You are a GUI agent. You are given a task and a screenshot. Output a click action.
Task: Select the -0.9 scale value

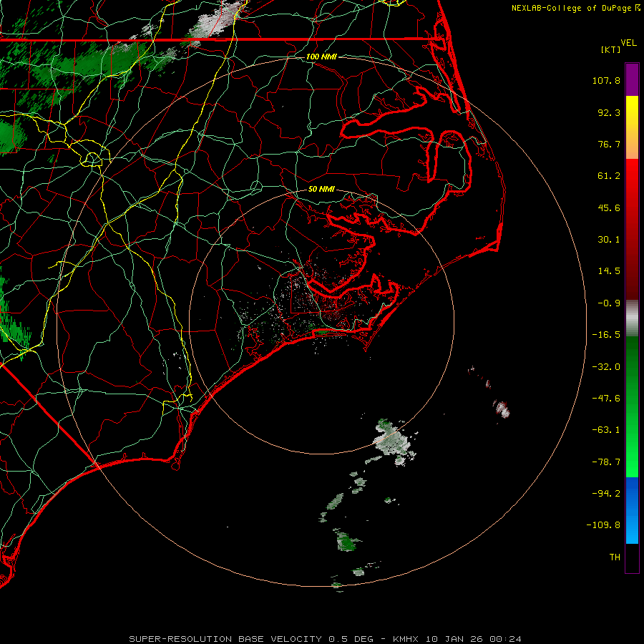(x=609, y=303)
